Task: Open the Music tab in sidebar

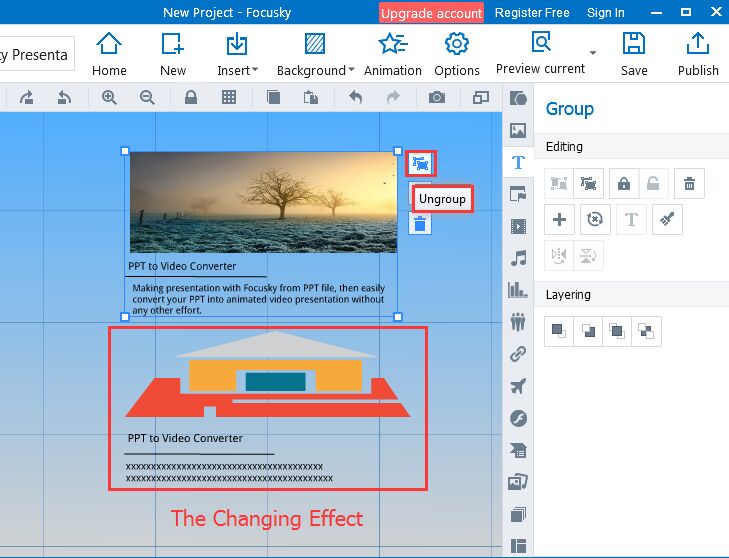Action: click(x=518, y=258)
